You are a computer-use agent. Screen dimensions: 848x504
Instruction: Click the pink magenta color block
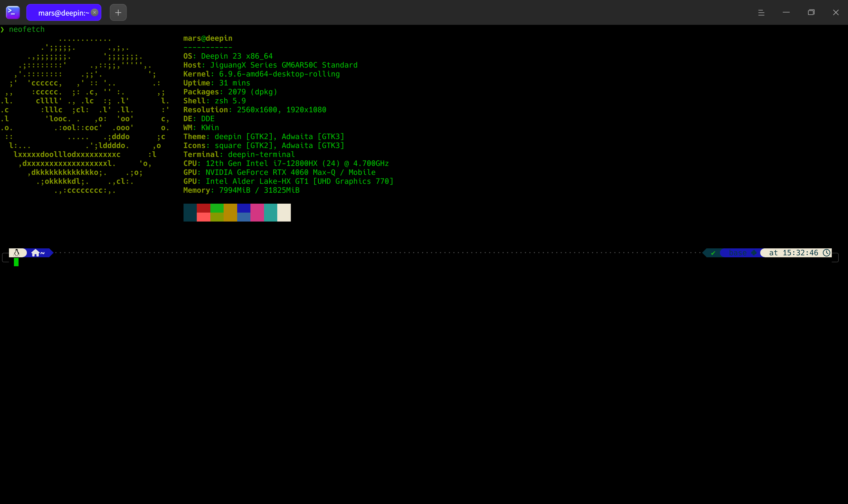click(257, 213)
